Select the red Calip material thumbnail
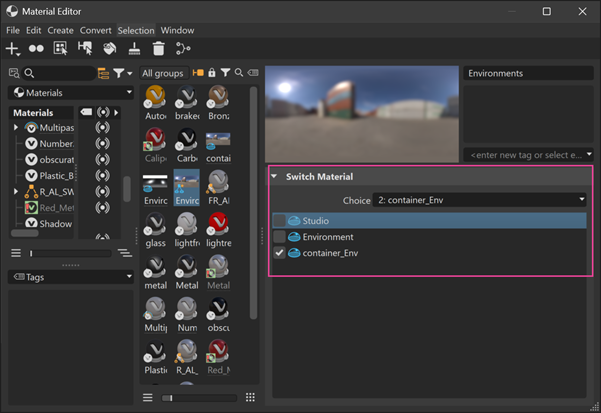The height and width of the screenshot is (413, 601). (x=155, y=145)
